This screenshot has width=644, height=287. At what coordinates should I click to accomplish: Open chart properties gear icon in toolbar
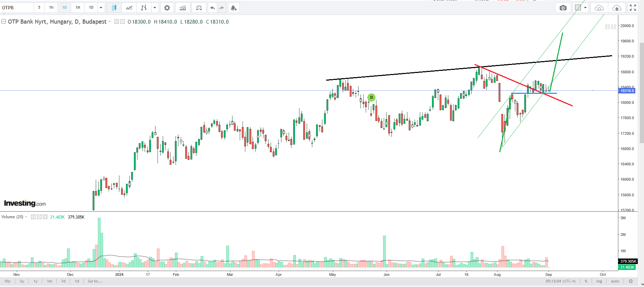167,8
